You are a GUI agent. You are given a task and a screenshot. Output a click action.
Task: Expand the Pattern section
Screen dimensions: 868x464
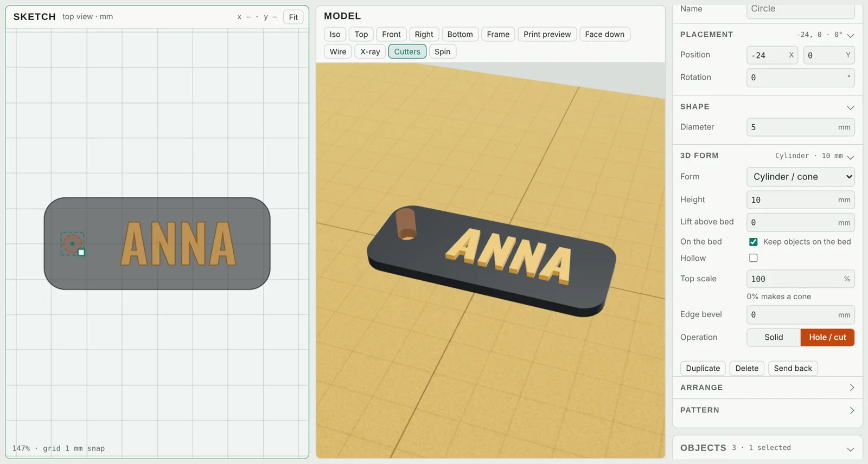coord(767,410)
